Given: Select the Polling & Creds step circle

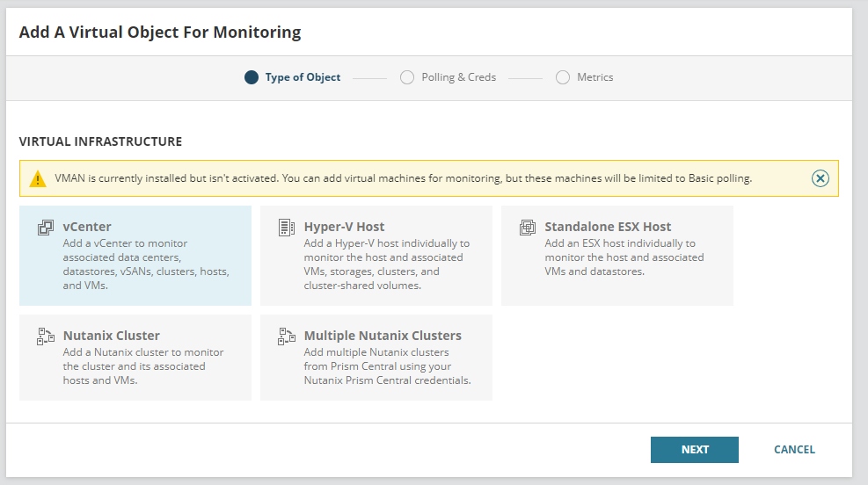Looking at the screenshot, I should pos(407,77).
